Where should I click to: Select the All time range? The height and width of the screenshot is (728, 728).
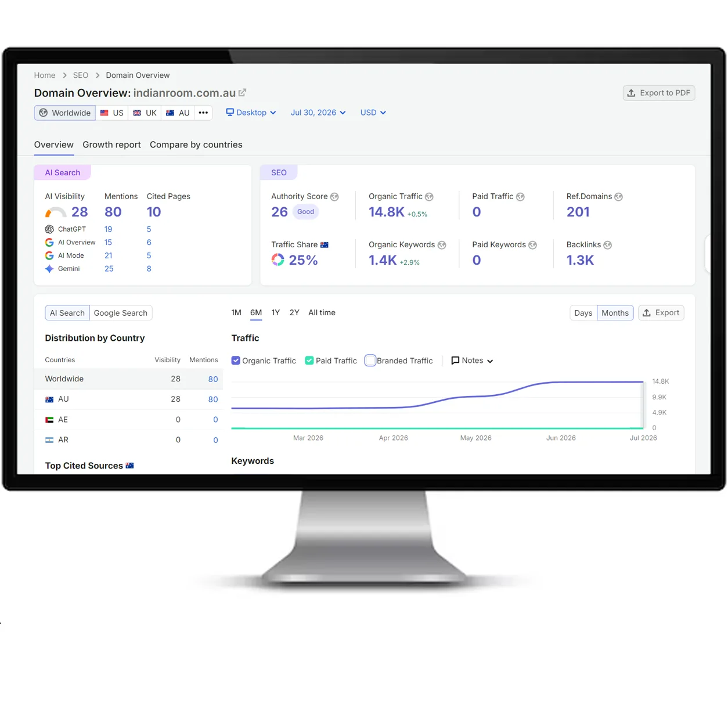322,312
